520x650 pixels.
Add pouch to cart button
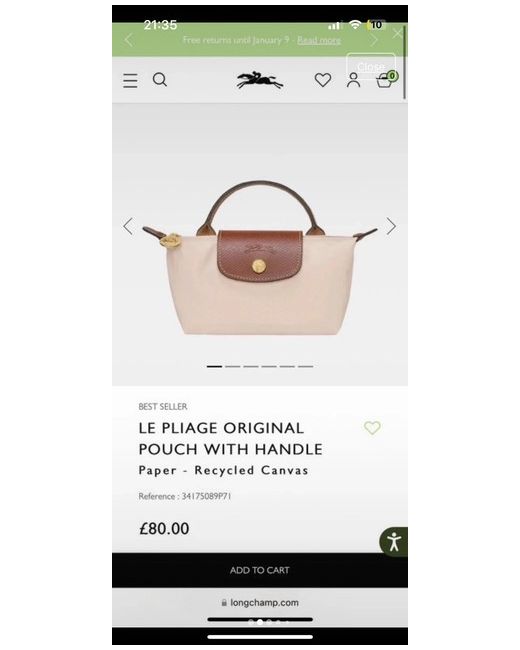coord(260,570)
